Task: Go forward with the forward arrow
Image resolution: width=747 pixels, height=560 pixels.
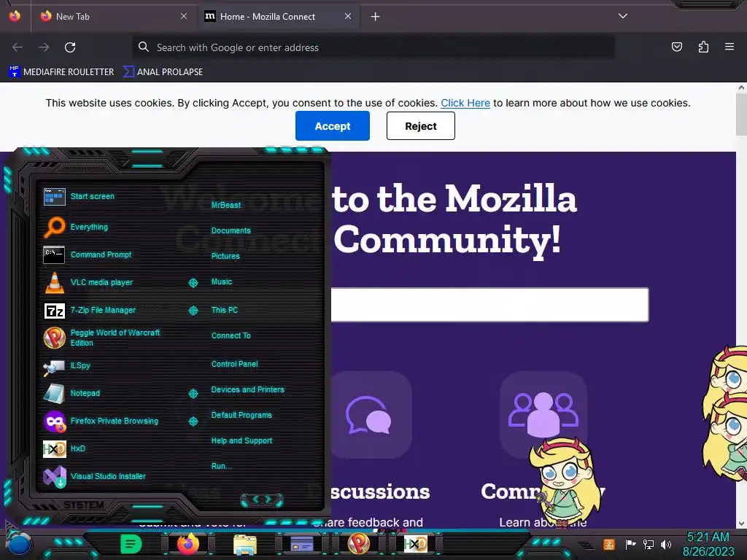Action: (x=44, y=47)
